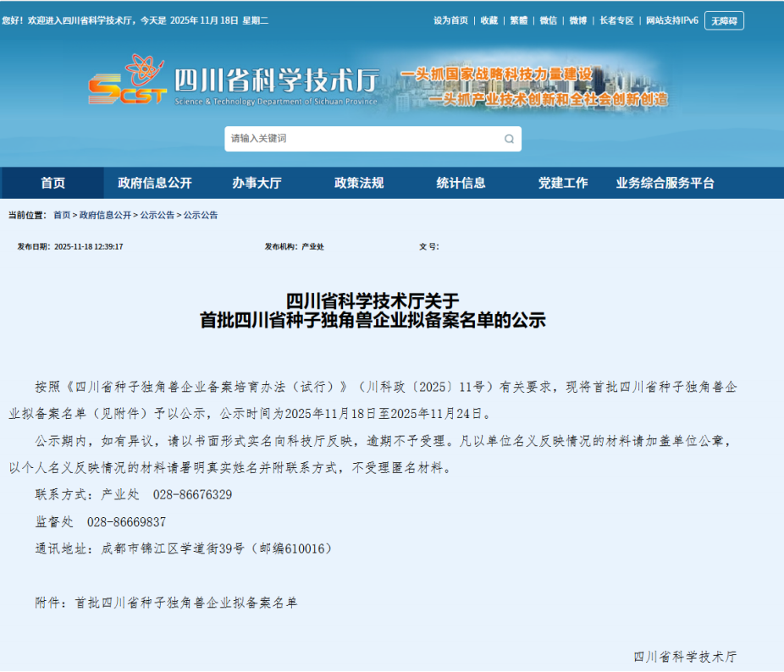The height and width of the screenshot is (672, 784).
Task: Open the 微信 link in header
Action: (x=548, y=20)
